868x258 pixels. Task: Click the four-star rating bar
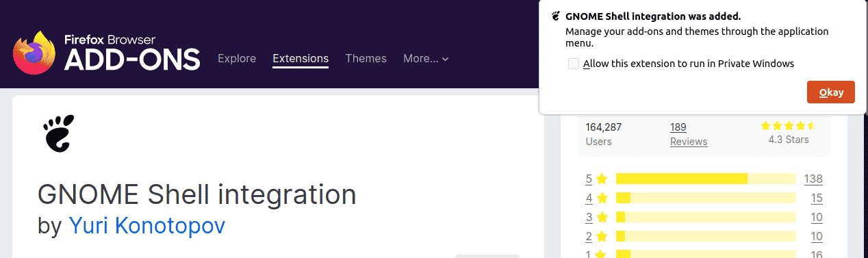pyautogui.click(x=706, y=198)
